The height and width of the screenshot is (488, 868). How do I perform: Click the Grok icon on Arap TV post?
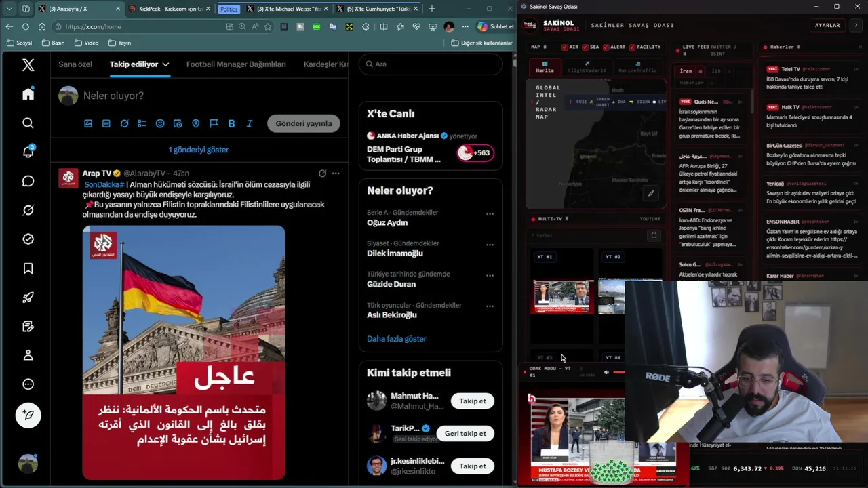322,174
